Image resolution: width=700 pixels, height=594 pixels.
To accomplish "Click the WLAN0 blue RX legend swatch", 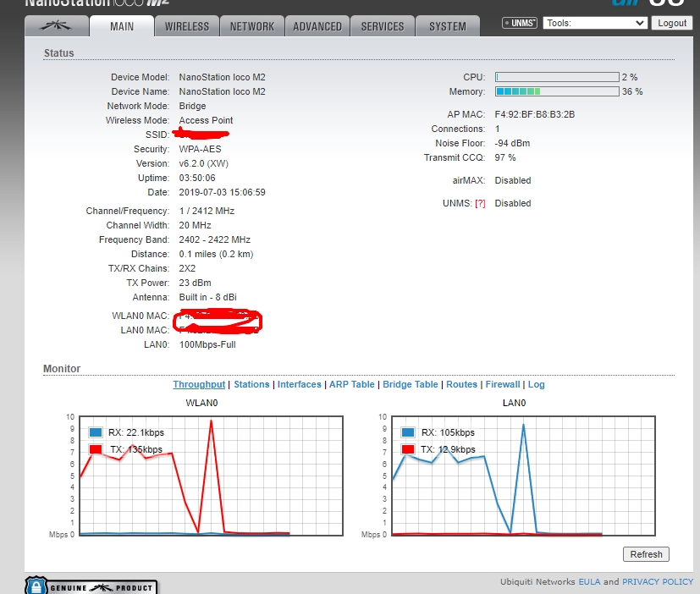I will point(96,432).
